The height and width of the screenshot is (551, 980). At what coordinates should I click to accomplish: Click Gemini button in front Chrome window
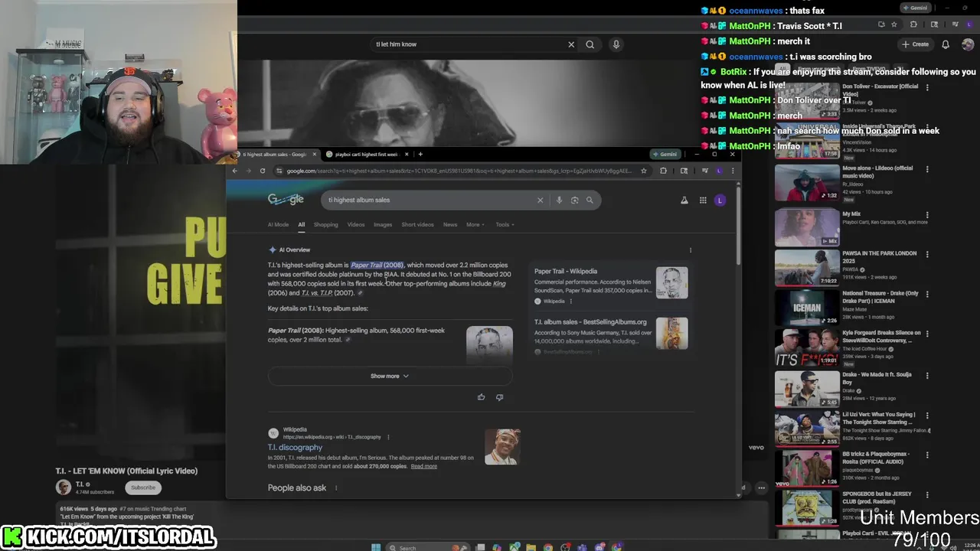(x=665, y=154)
